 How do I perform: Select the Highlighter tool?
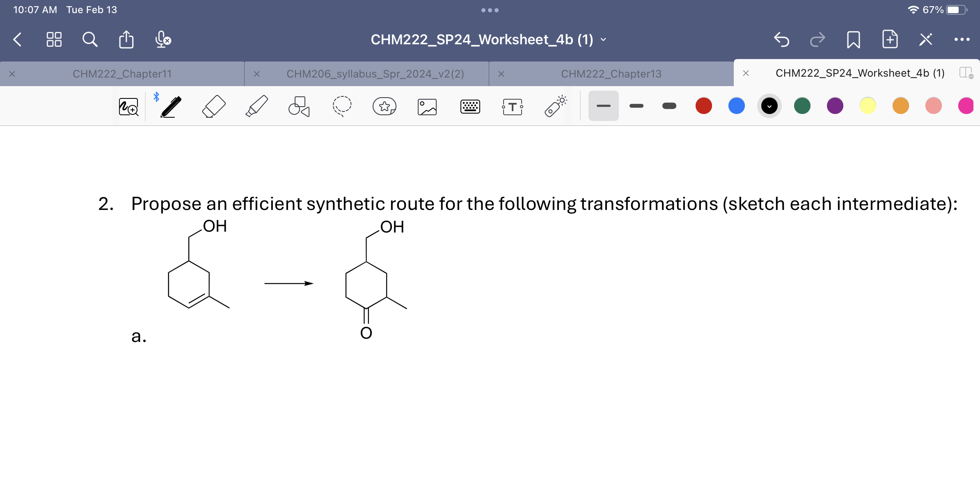tap(256, 107)
